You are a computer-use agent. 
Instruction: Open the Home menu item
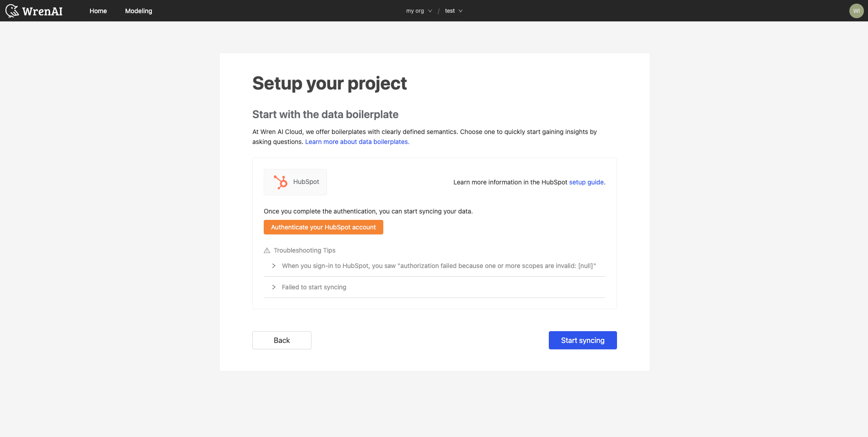(x=98, y=11)
